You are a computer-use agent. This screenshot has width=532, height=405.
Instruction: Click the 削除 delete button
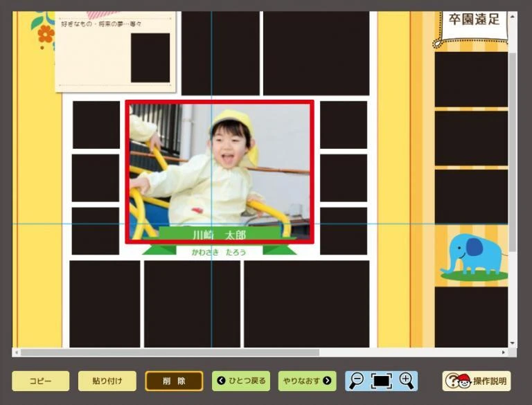pos(174,381)
